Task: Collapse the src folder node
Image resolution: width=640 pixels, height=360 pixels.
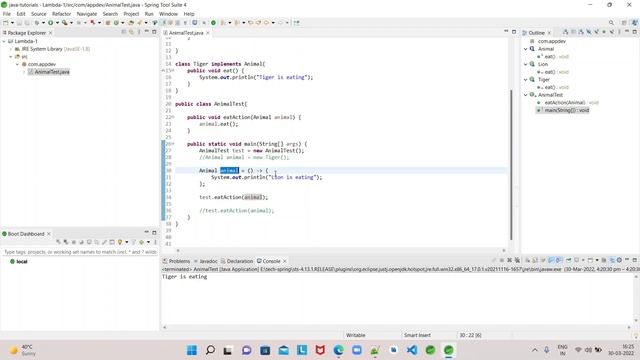Action: click(x=11, y=57)
